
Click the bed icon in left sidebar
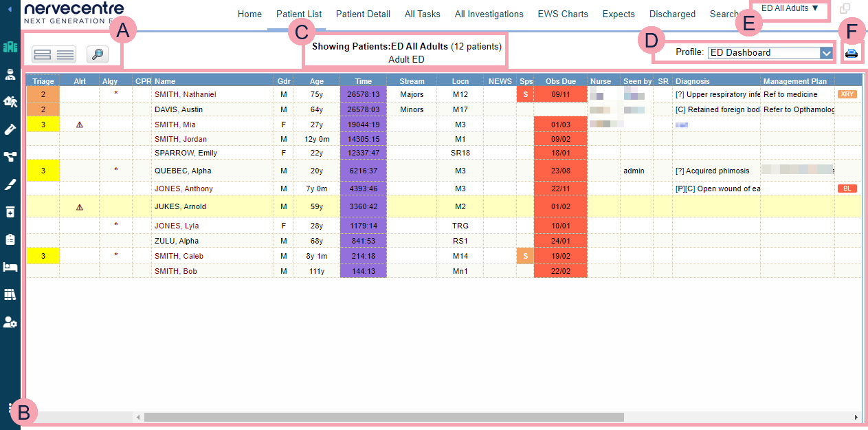[x=10, y=267]
